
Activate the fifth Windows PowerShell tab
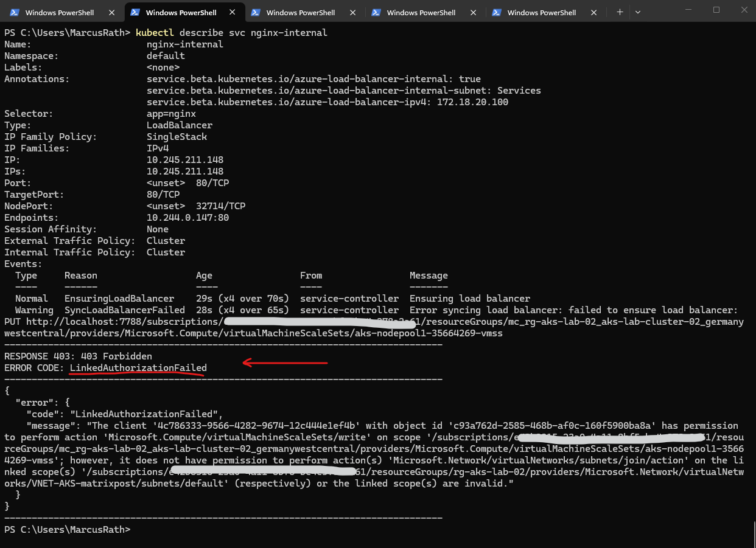pyautogui.click(x=541, y=12)
